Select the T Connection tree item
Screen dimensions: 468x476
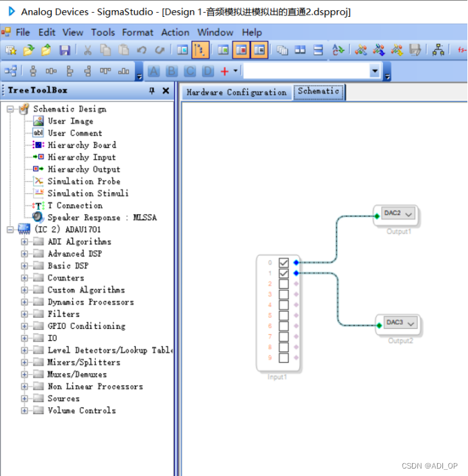click(75, 205)
